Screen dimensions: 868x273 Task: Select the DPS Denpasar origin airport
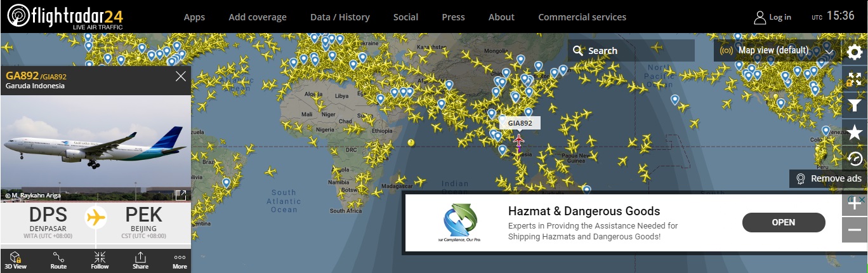[x=48, y=222]
